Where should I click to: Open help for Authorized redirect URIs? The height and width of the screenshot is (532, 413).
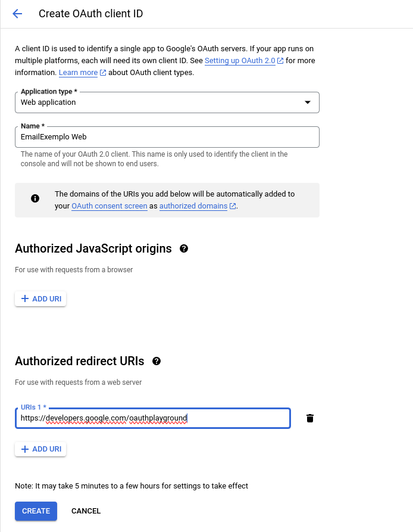[x=156, y=361]
